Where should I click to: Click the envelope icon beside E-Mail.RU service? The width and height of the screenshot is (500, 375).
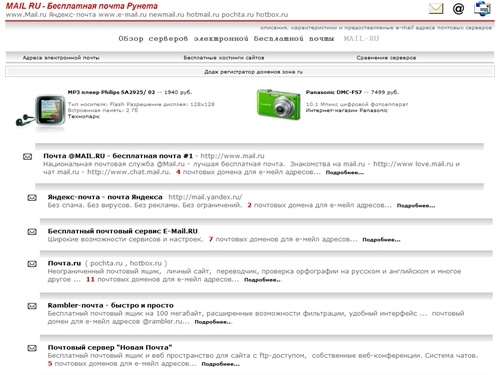pos(32,232)
